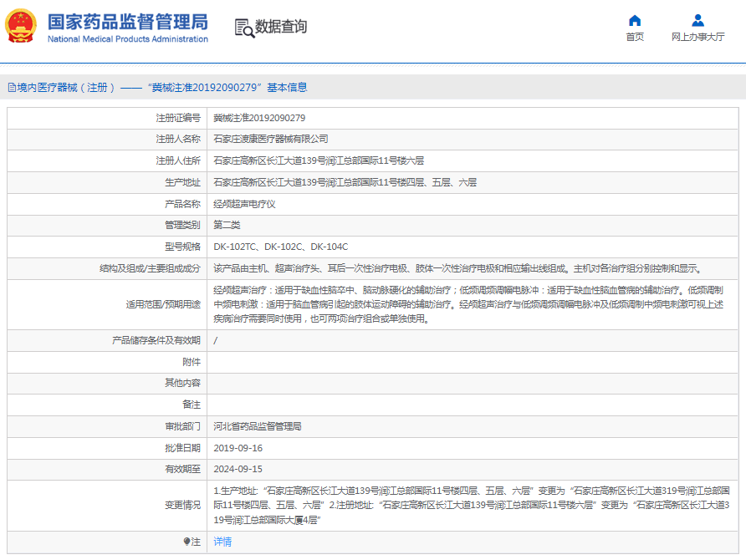Image resolution: width=746 pixels, height=560 pixels.
Task: Open the home page icon (首页)
Action: coord(635,20)
